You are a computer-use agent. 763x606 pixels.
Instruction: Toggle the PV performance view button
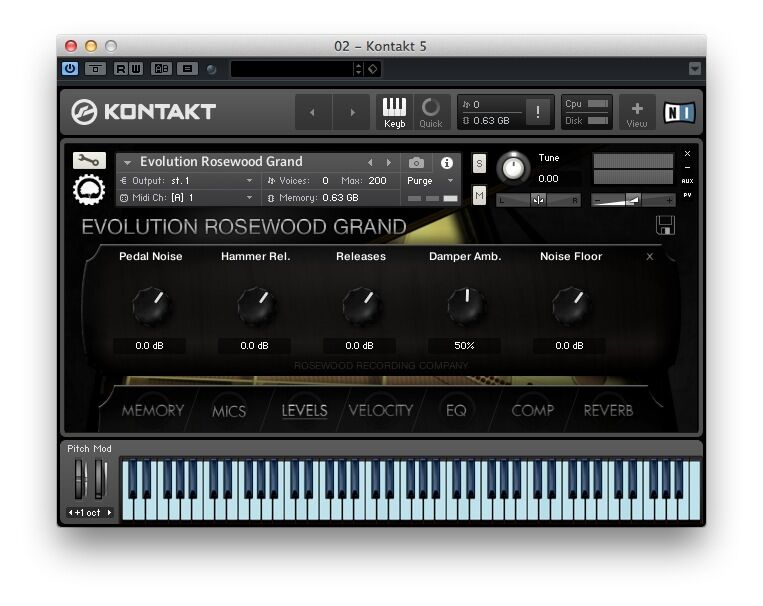(x=687, y=195)
